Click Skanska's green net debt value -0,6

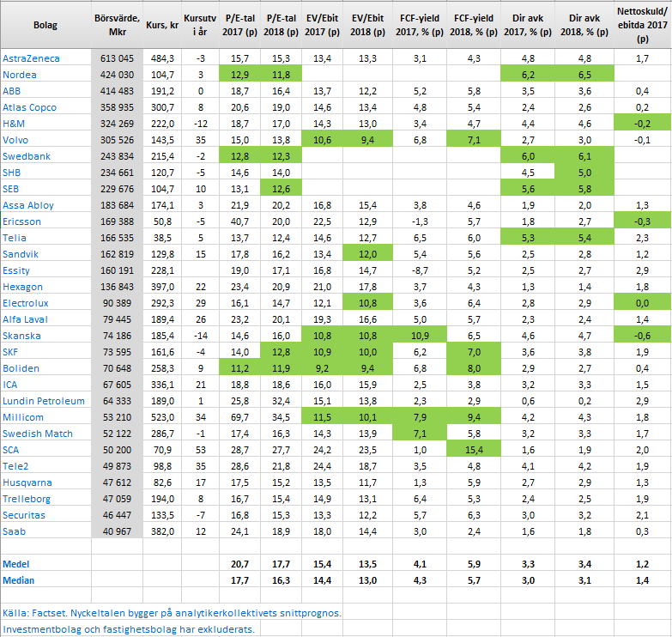(643, 336)
